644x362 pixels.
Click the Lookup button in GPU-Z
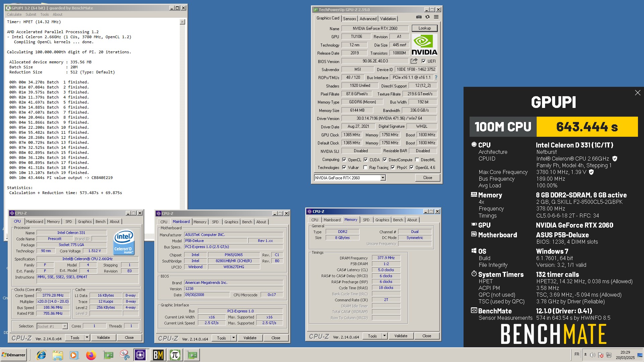(424, 28)
